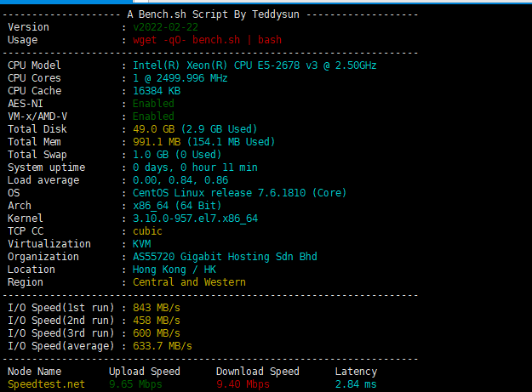Screen dimensions: 532x392
Task: Click the Total Disk value 49.0 GB
Action: coord(152,129)
